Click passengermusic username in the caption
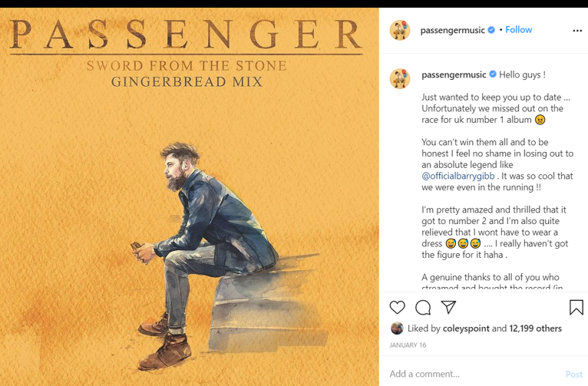Image resolution: width=588 pixels, height=386 pixels. 454,74
